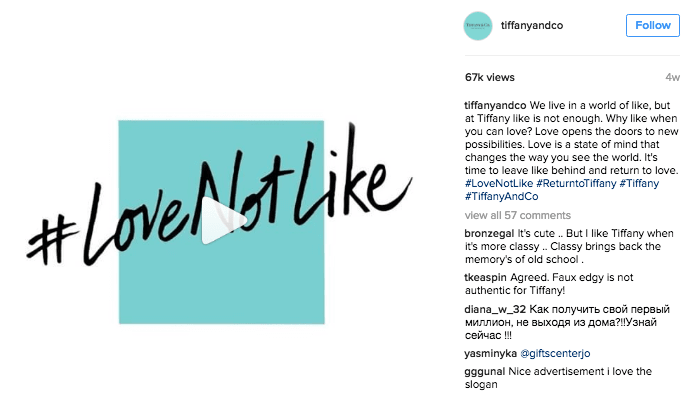Expand view all 57 comments
The image size is (693, 395).
pos(518,215)
